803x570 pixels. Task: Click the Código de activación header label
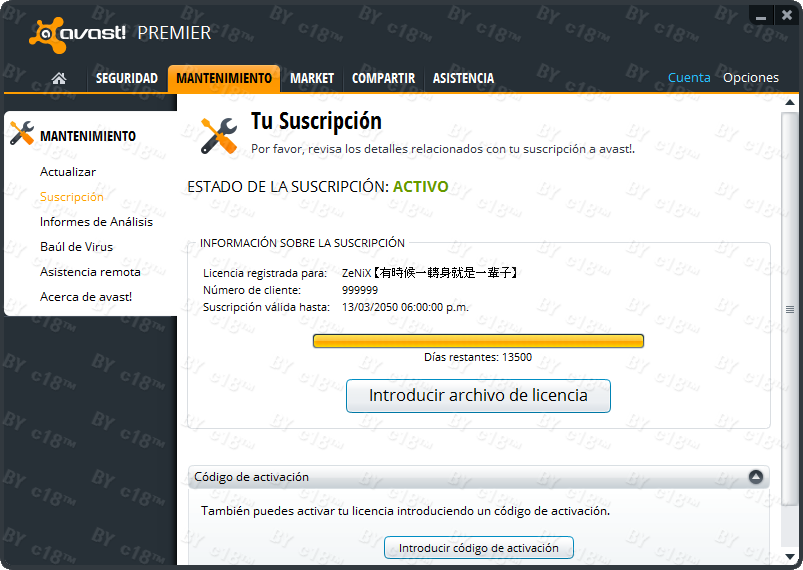click(x=251, y=477)
